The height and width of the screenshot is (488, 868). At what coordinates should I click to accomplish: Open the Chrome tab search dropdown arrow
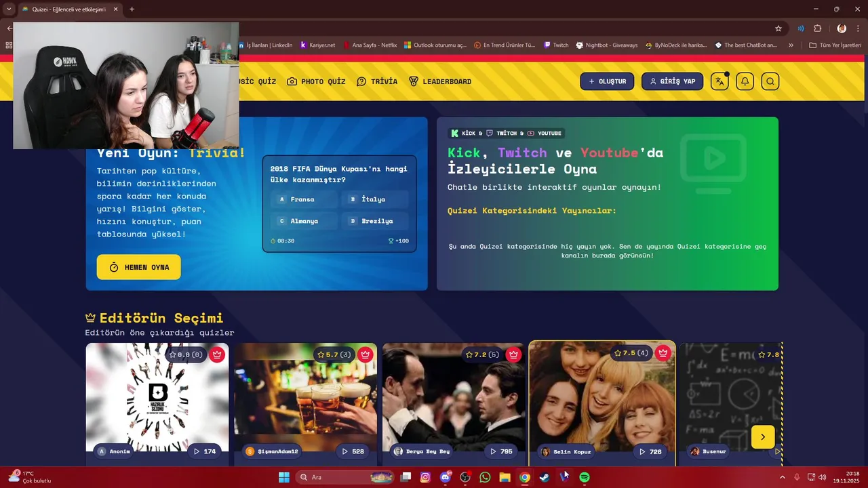[x=9, y=9]
